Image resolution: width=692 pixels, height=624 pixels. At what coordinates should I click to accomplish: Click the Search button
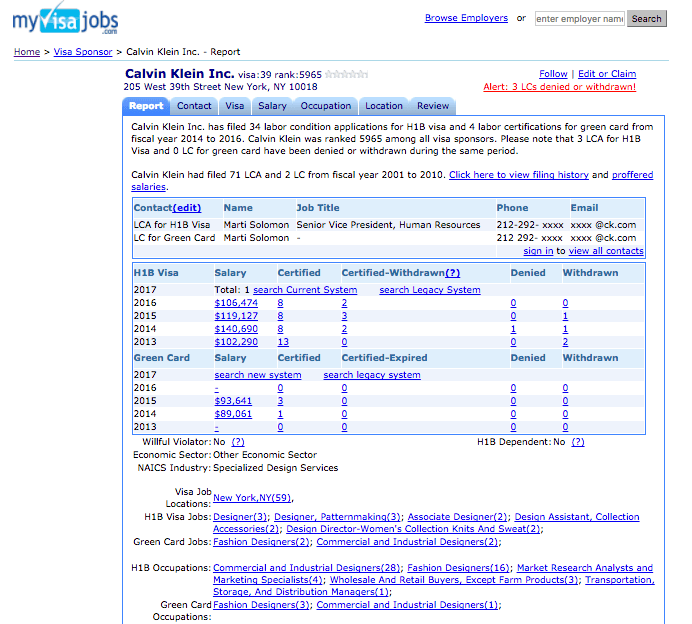point(647,19)
